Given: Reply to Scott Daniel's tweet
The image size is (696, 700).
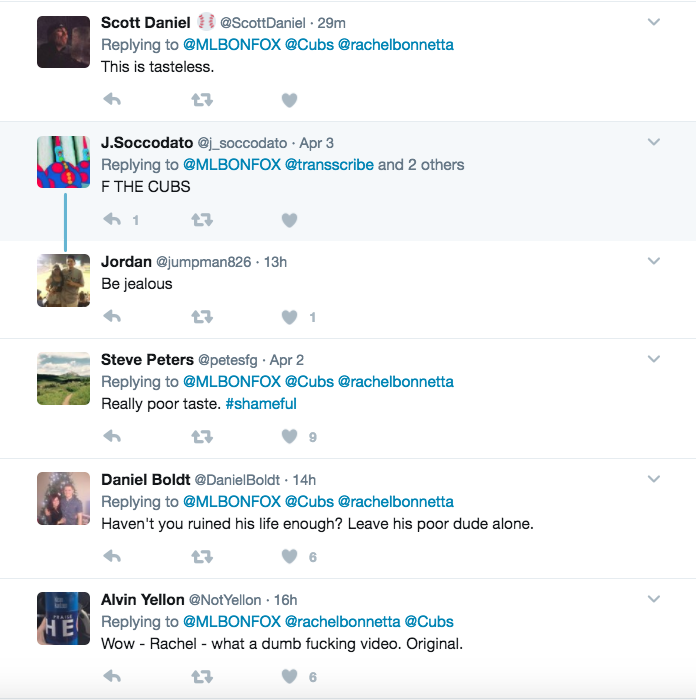Looking at the screenshot, I should click(112, 99).
